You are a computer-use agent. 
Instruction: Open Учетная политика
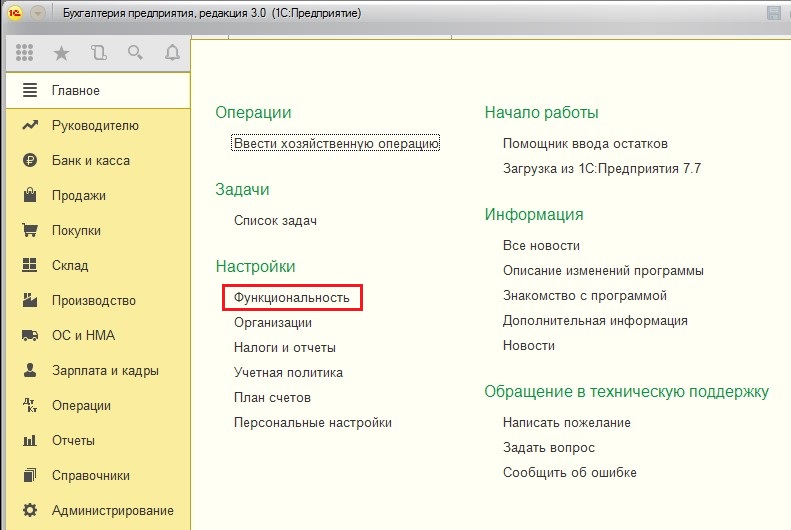pyautogui.click(x=288, y=373)
